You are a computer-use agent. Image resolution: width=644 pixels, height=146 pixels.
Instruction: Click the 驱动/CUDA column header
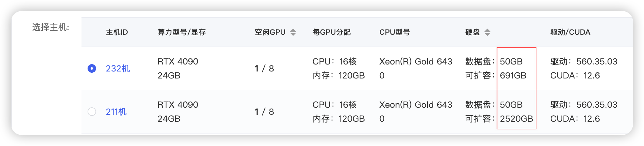click(570, 32)
